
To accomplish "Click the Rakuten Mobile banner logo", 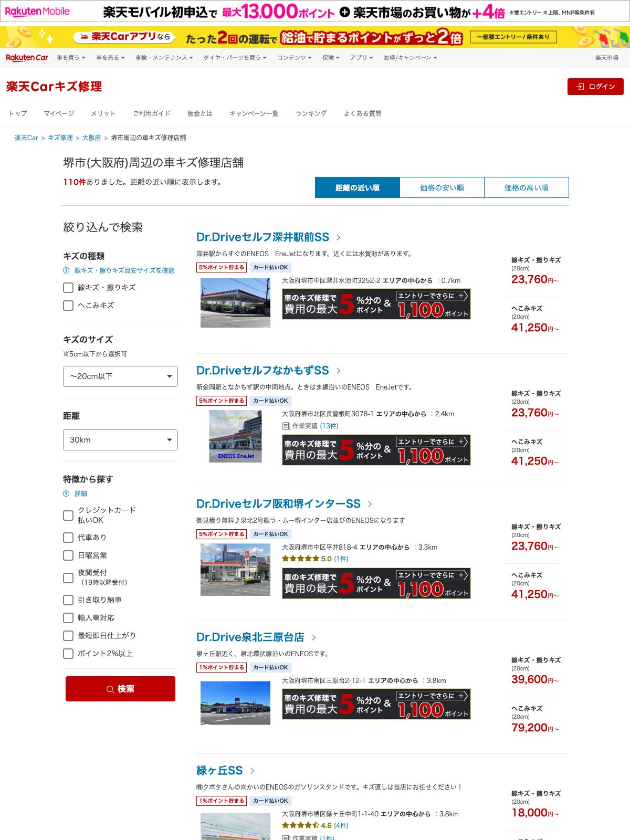I will [x=37, y=11].
